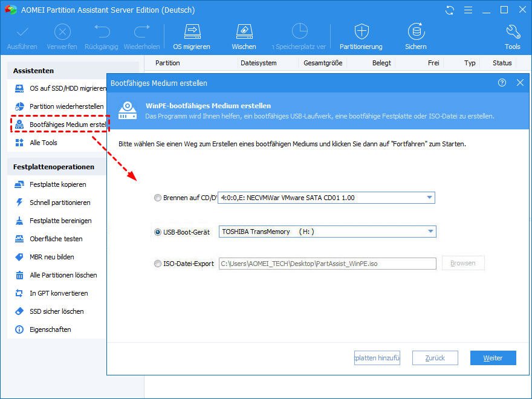Choose Schnell partitionieren operation
532x399 pixels.
[53, 203]
